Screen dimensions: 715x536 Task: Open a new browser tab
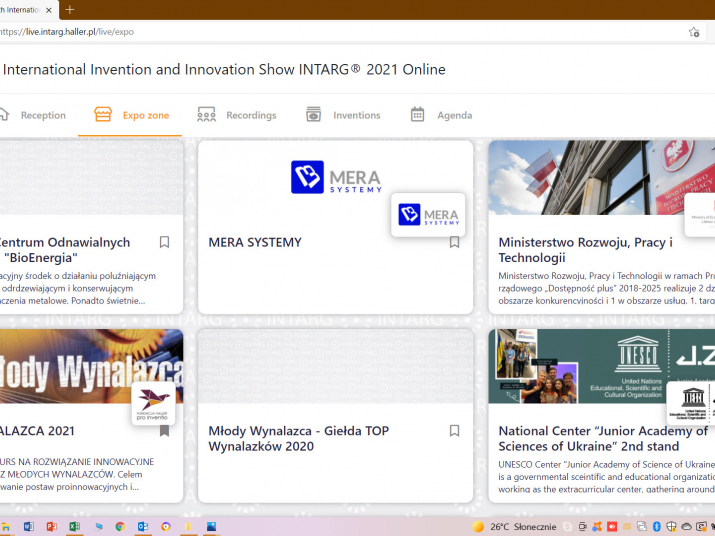coord(70,10)
